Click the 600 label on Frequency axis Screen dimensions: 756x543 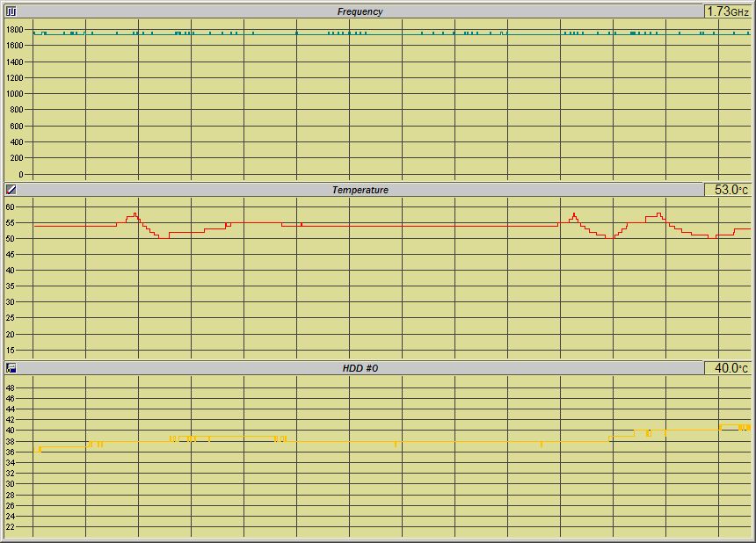(x=17, y=126)
